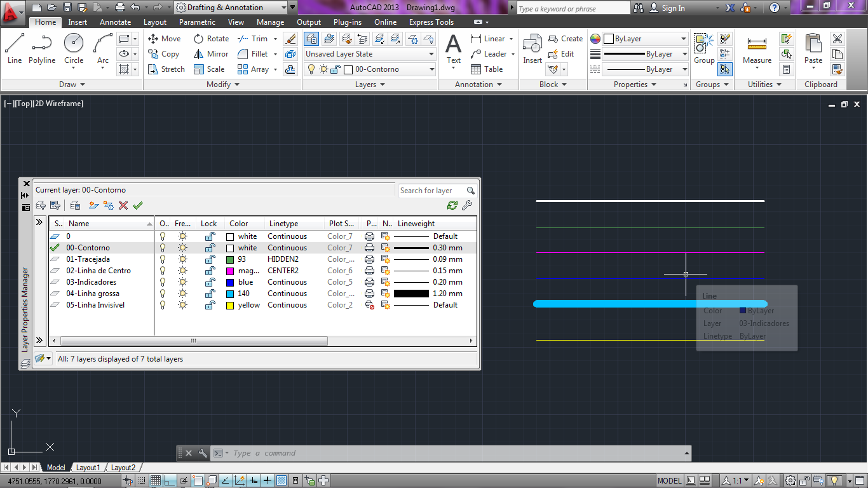Click the Delete Layer red X icon
The height and width of the screenshot is (488, 868).
click(x=123, y=205)
